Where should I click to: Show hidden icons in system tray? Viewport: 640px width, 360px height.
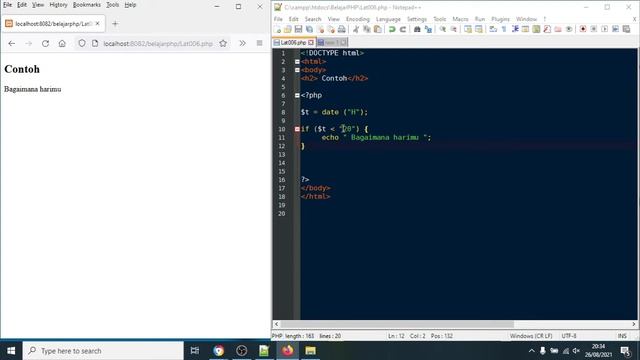tap(531, 351)
